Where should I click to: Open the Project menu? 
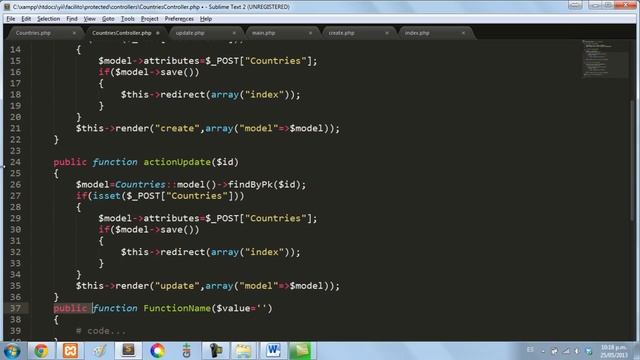pyautogui.click(x=149, y=19)
